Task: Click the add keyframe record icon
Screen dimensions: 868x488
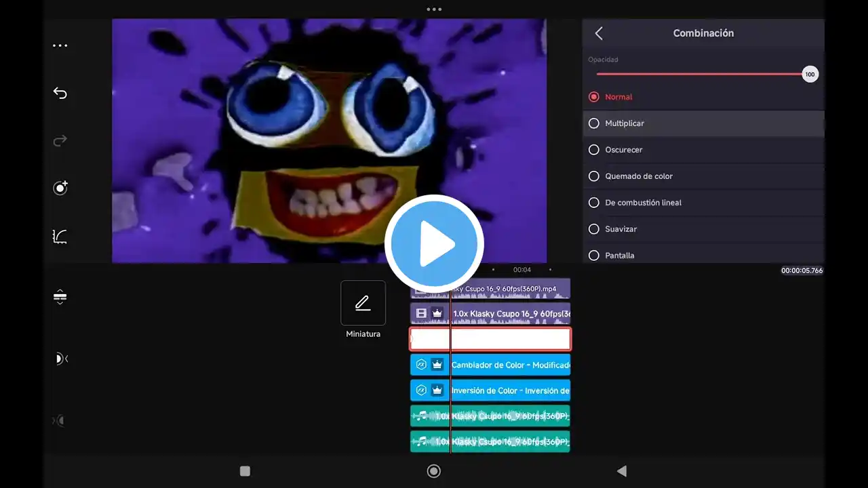Action: (x=60, y=188)
